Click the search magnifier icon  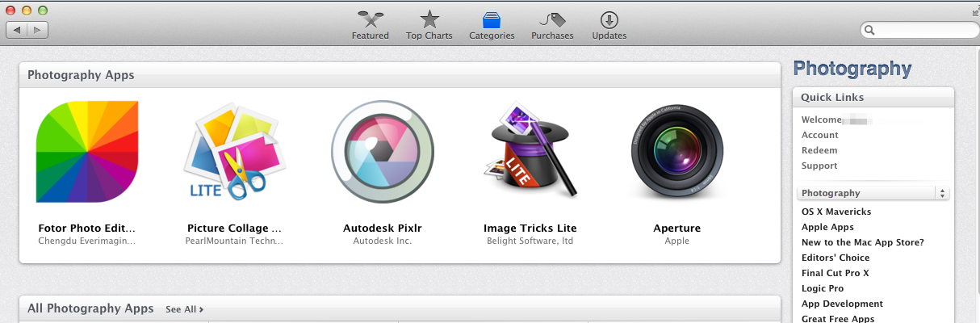(x=870, y=30)
